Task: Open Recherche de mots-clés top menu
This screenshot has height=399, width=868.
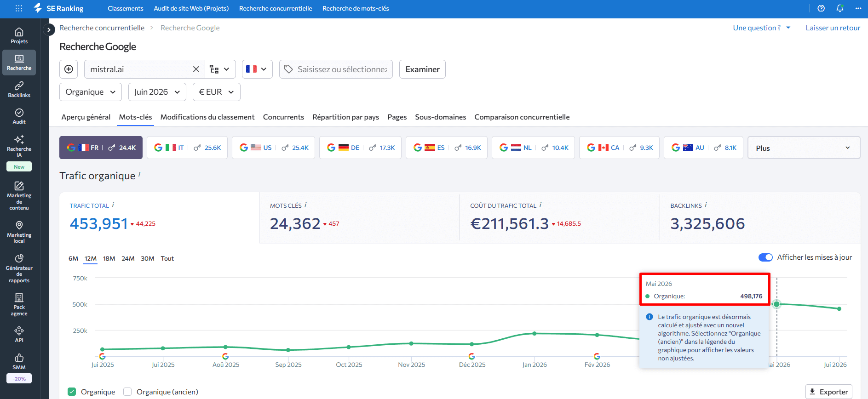Action: click(356, 8)
